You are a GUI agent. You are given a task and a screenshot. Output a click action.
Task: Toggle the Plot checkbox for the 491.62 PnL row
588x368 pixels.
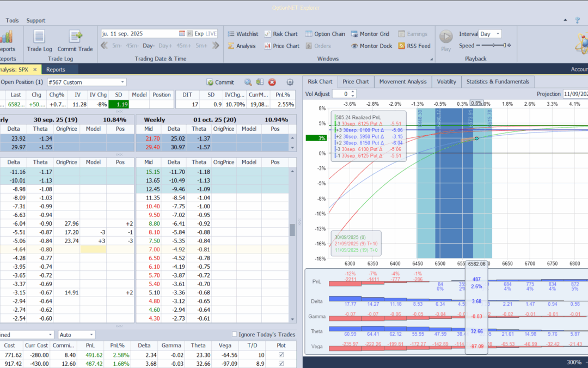coord(281,355)
